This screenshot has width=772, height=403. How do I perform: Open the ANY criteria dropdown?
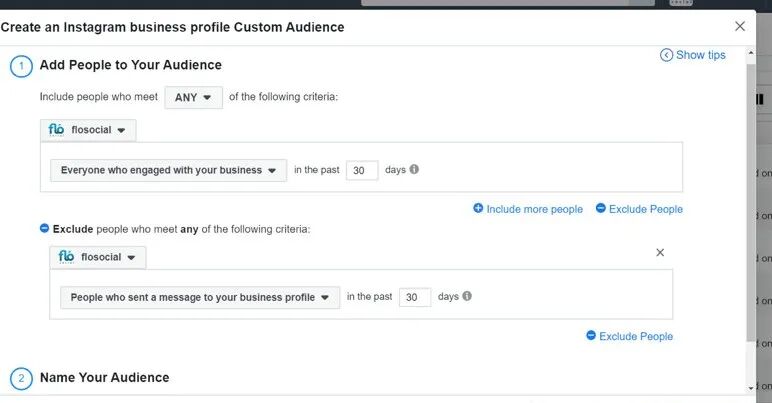(x=193, y=97)
